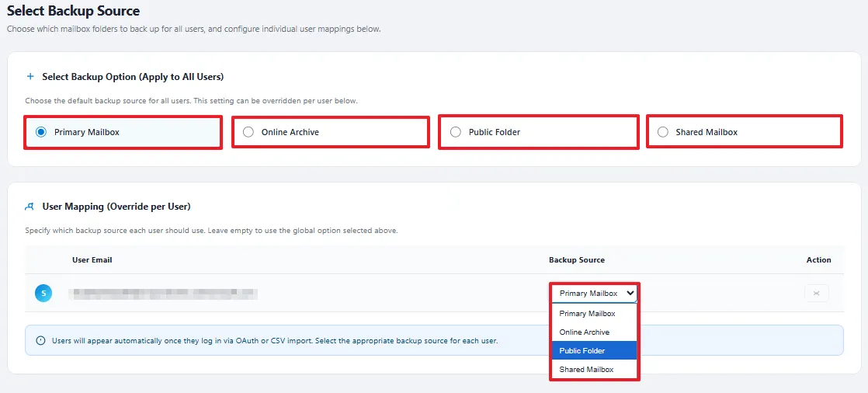Click the User Mapping (Override per User) heading
The width and height of the screenshot is (868, 393).
pyautogui.click(x=116, y=207)
